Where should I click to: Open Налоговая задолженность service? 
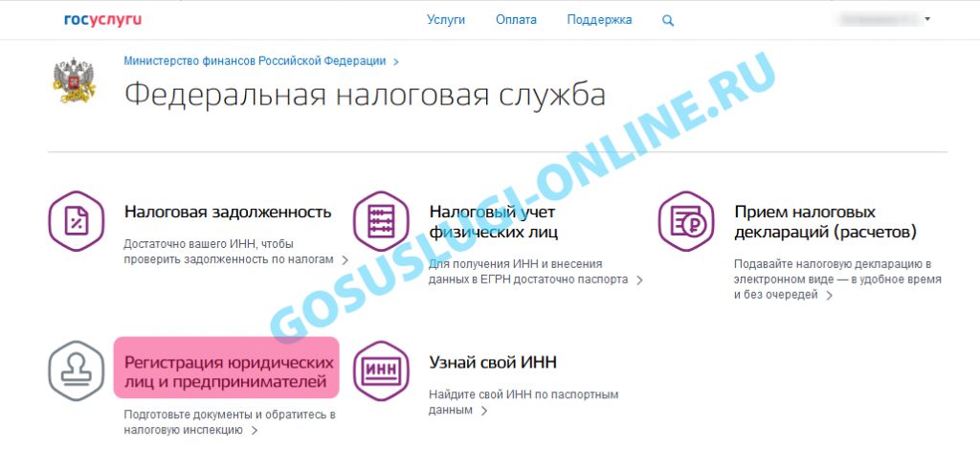228,212
